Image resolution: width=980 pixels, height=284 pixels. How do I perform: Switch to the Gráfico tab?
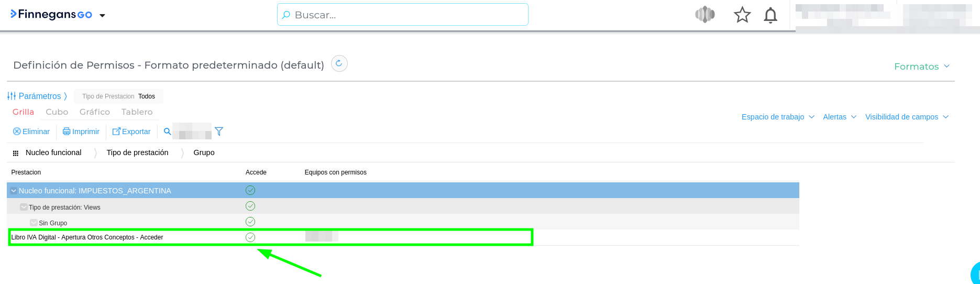[x=94, y=112]
